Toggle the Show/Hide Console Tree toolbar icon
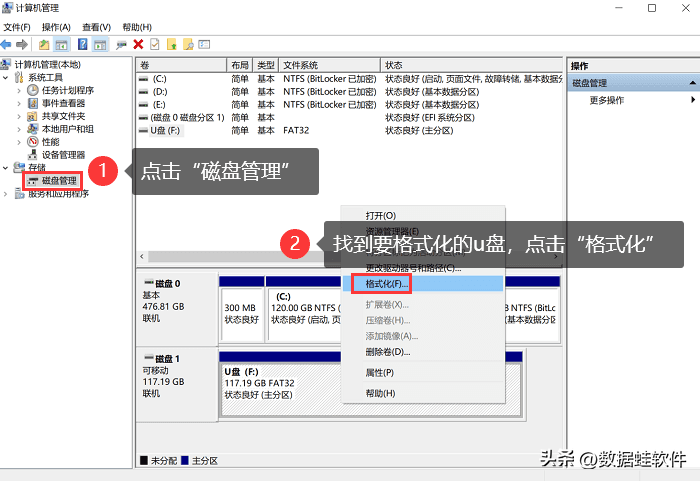Image resolution: width=700 pixels, height=481 pixels. 61,45
